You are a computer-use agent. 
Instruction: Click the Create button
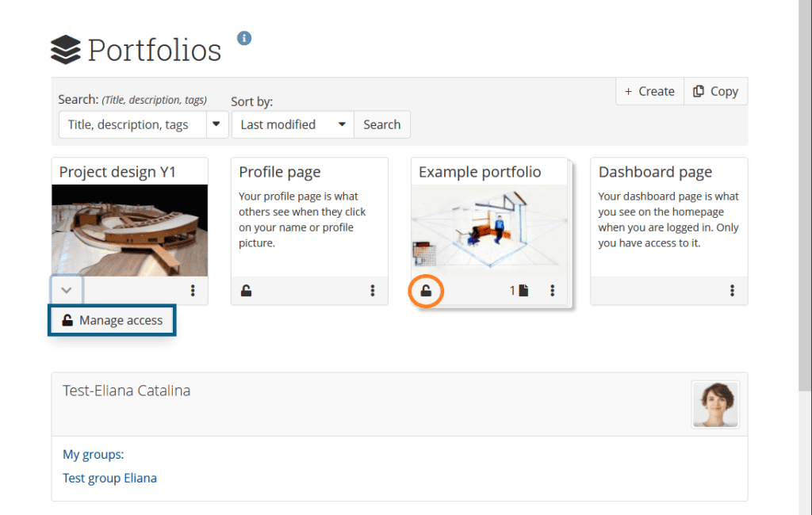click(x=649, y=91)
